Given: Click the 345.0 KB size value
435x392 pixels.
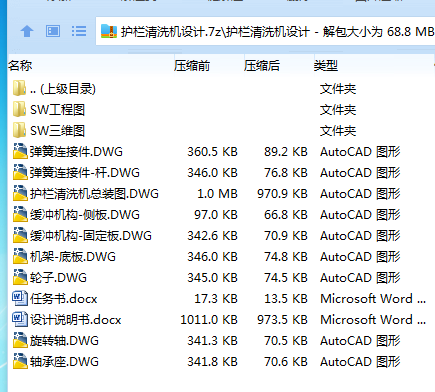Looking at the screenshot, I should 212,278.
